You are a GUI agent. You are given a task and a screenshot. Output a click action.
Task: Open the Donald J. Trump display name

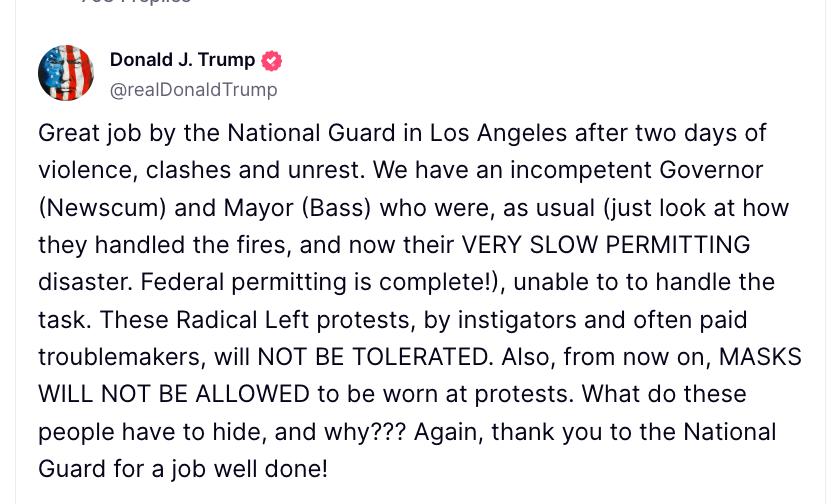[x=182, y=60]
